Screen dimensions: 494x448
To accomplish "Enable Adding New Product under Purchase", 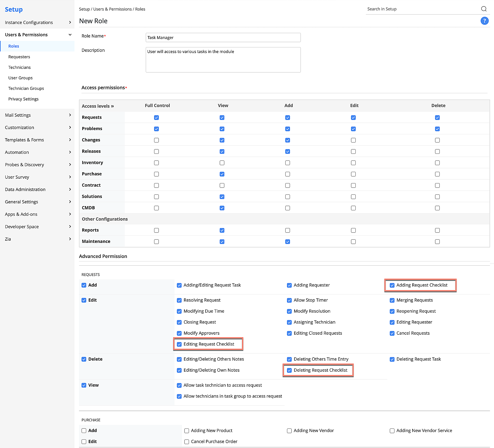I will [187, 430].
